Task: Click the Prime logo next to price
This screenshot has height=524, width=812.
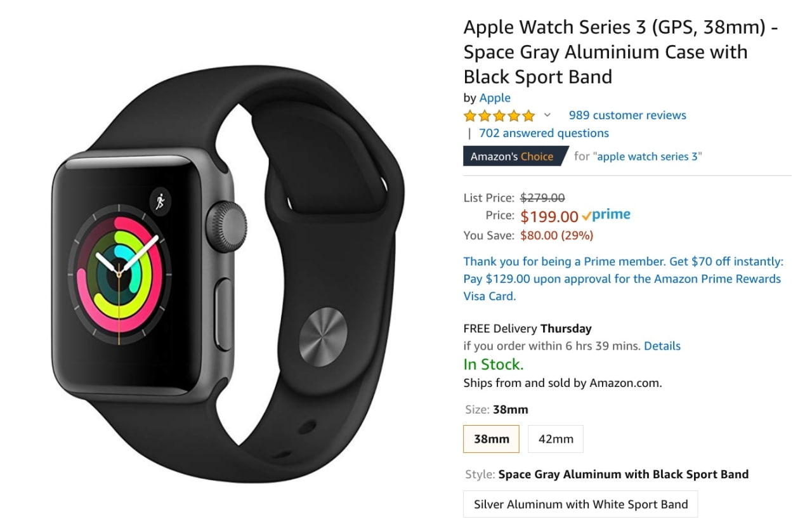Action: click(606, 215)
